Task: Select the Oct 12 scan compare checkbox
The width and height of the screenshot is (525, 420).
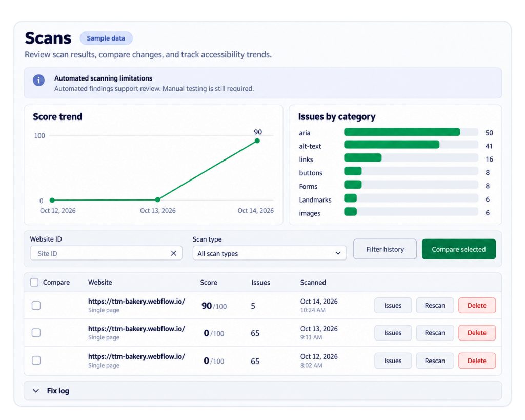Action: [x=36, y=361]
